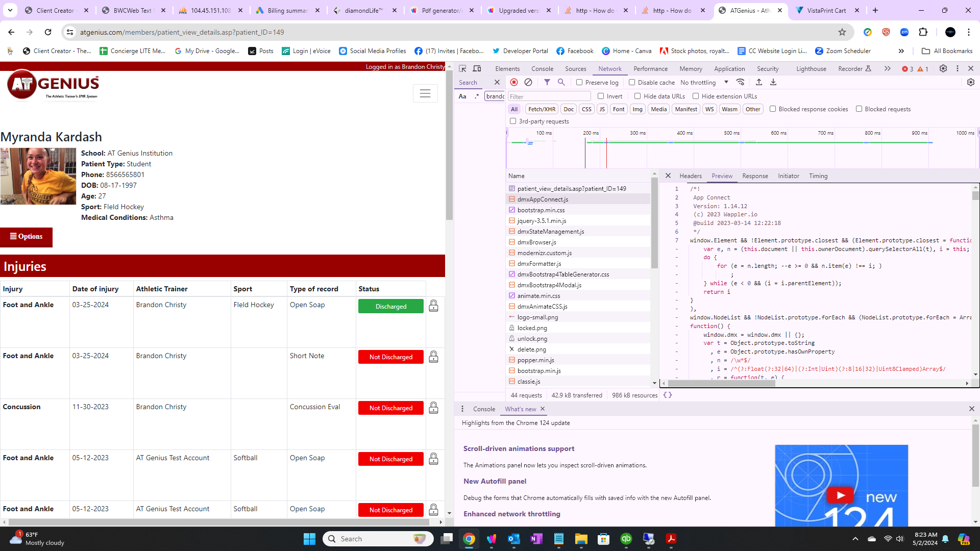The height and width of the screenshot is (551, 980).
Task: Select the Fetch/XHR filter
Action: [542, 109]
